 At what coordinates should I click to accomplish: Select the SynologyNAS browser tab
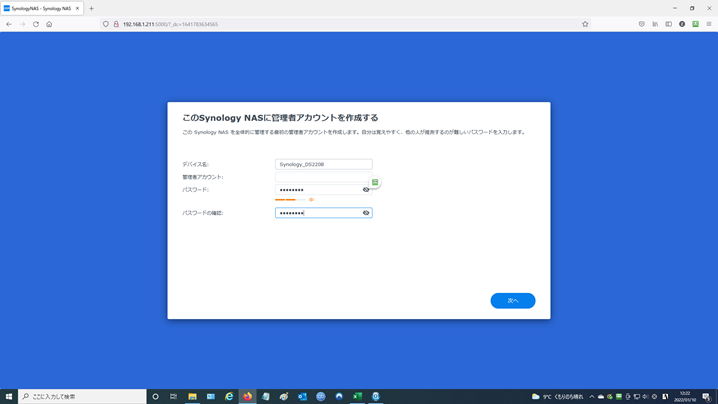click(42, 8)
